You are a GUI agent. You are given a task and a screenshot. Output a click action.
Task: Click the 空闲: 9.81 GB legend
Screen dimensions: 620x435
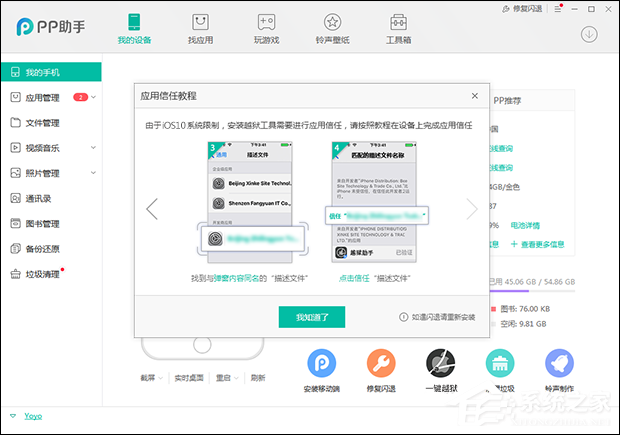tap(519, 324)
